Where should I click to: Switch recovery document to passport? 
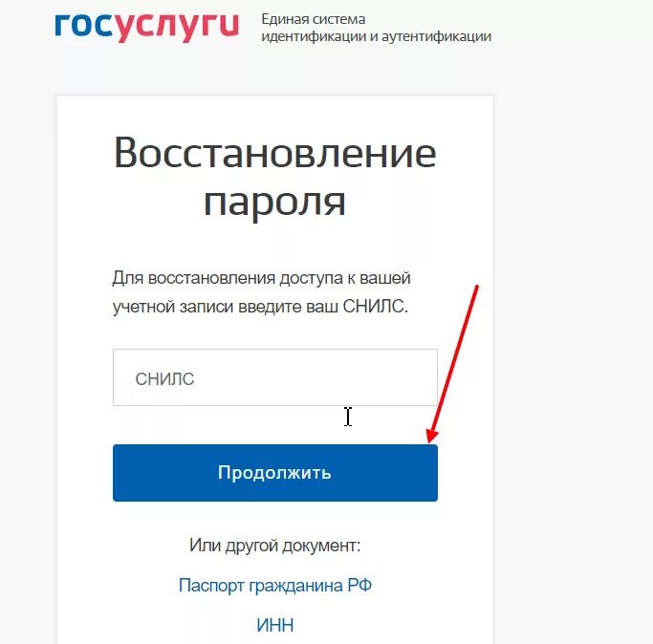click(x=274, y=586)
